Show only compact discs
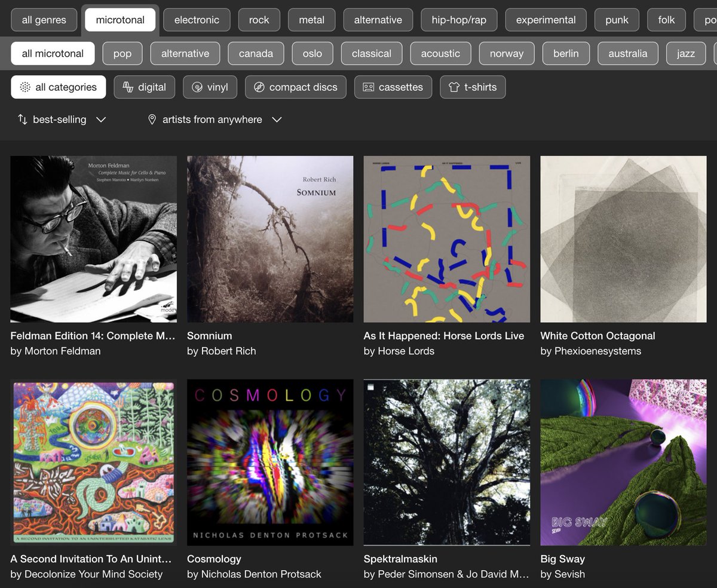Viewport: 717px width, 588px height. [295, 87]
